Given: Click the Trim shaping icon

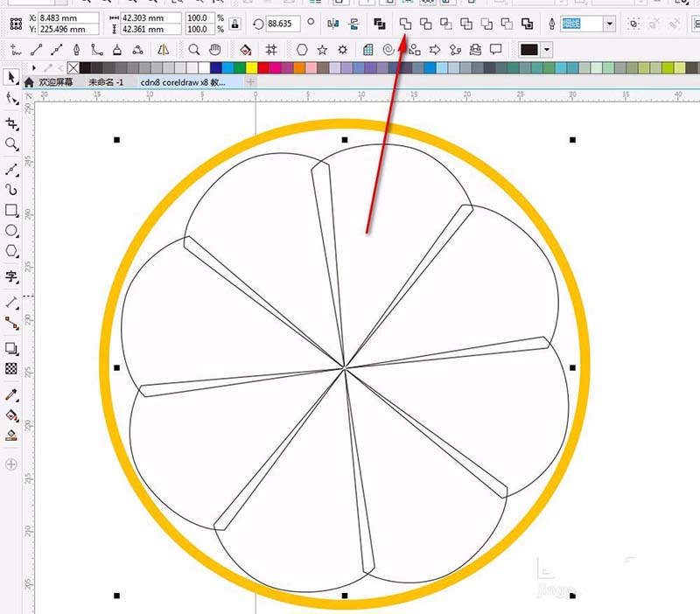Looking at the screenshot, I should coord(425,24).
